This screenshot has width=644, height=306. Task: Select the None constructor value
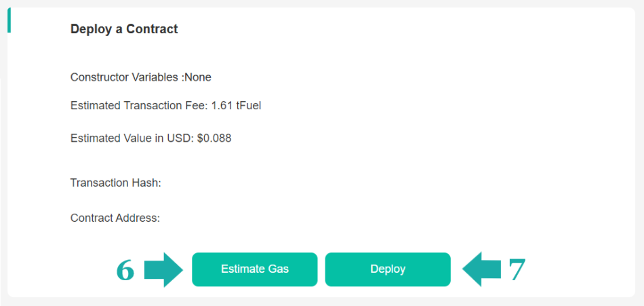[x=198, y=77]
